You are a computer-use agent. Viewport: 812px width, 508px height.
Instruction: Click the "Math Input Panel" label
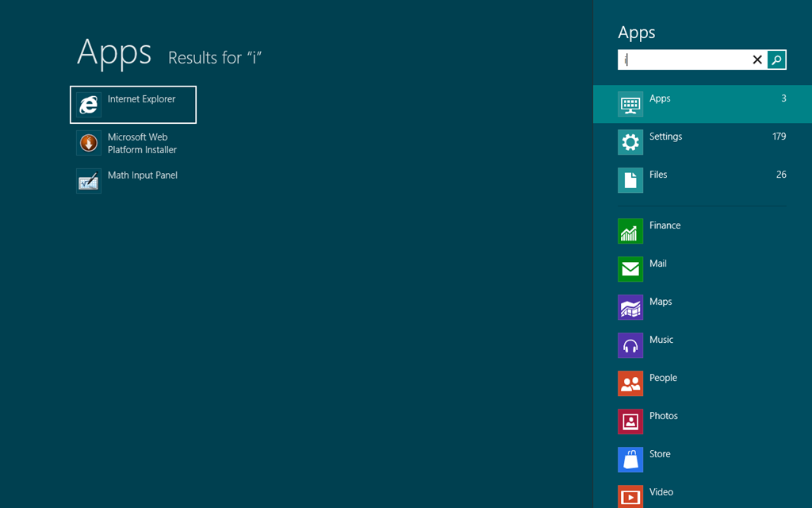point(143,175)
